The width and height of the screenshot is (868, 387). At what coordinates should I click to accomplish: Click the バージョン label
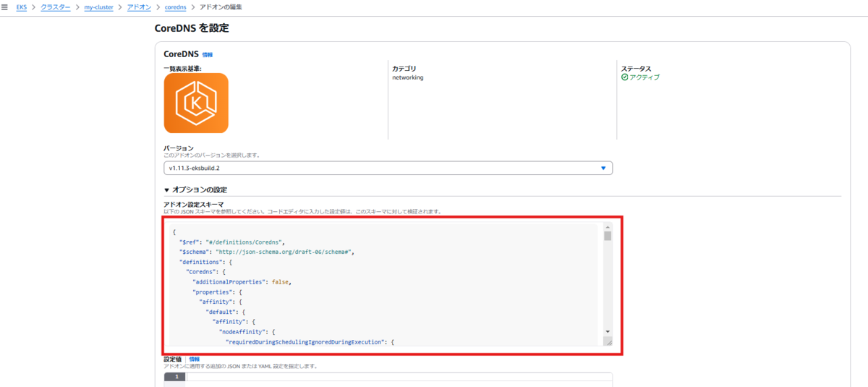coord(178,148)
